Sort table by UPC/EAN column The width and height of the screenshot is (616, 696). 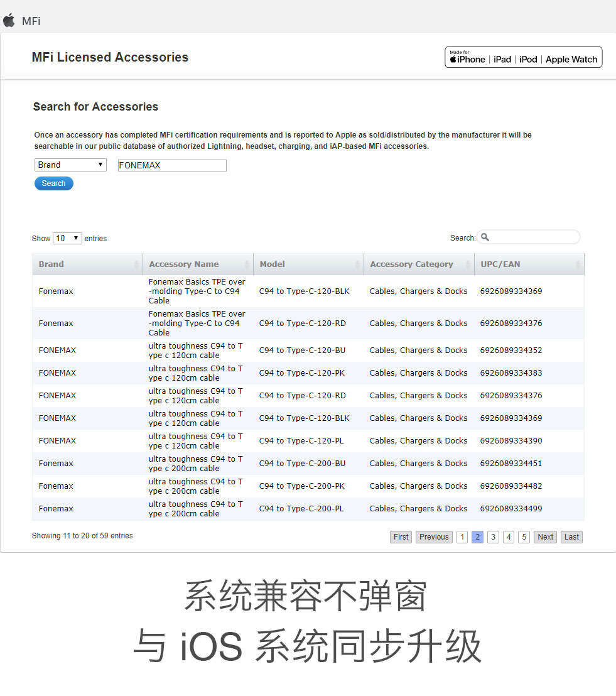(529, 264)
